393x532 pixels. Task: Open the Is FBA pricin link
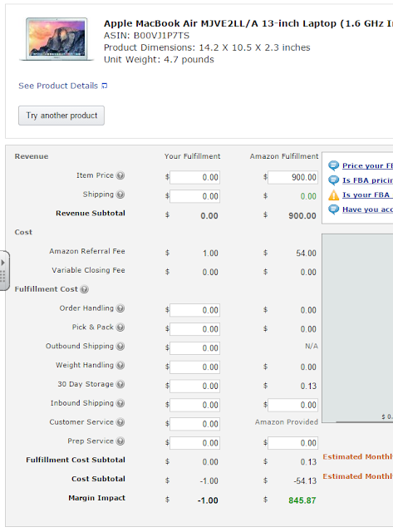click(367, 180)
